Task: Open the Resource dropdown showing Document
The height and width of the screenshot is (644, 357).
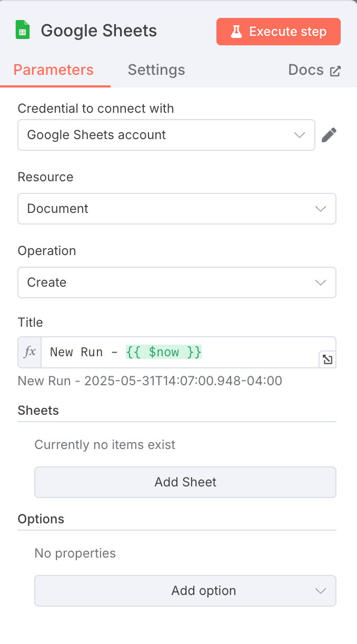Action: coord(177,209)
